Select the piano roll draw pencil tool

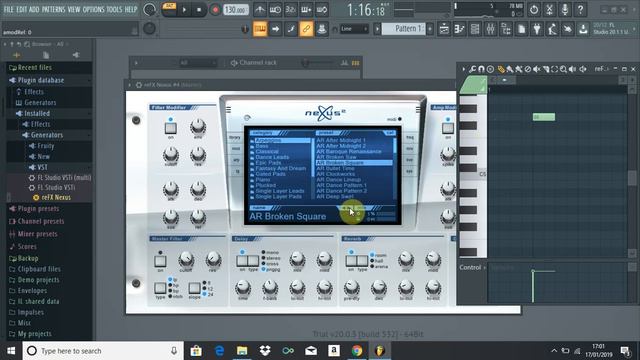pyautogui.click(x=501, y=69)
